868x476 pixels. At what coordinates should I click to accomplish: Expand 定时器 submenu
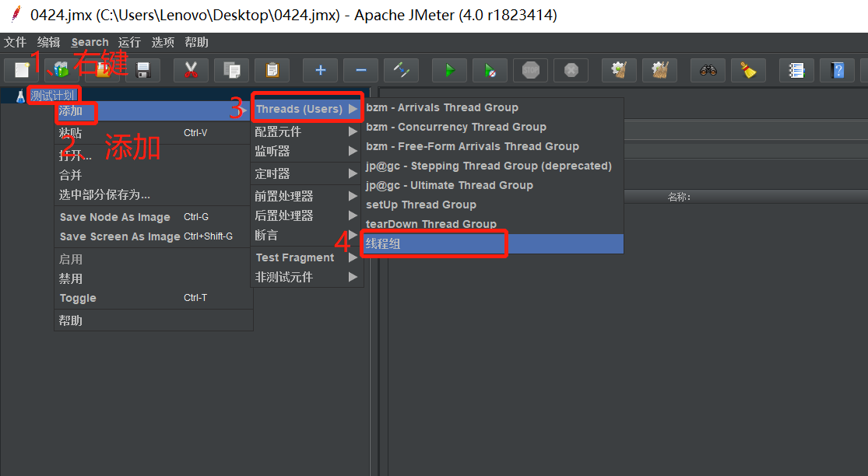pyautogui.click(x=307, y=173)
